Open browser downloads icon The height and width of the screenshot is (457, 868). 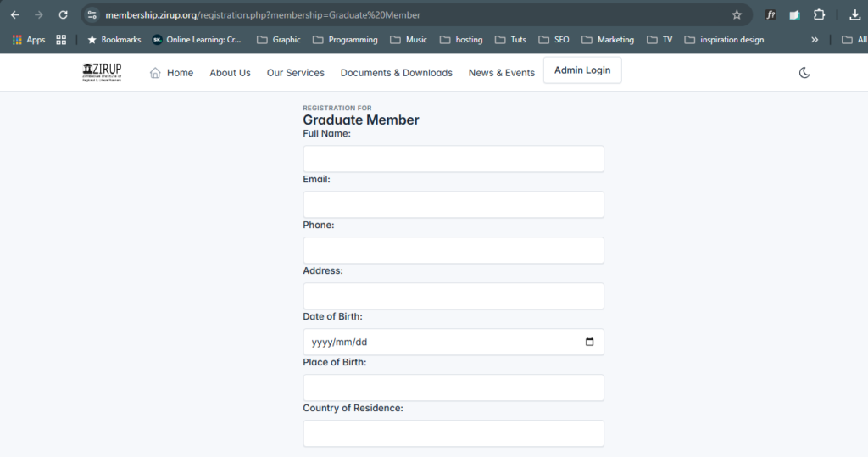pos(854,15)
